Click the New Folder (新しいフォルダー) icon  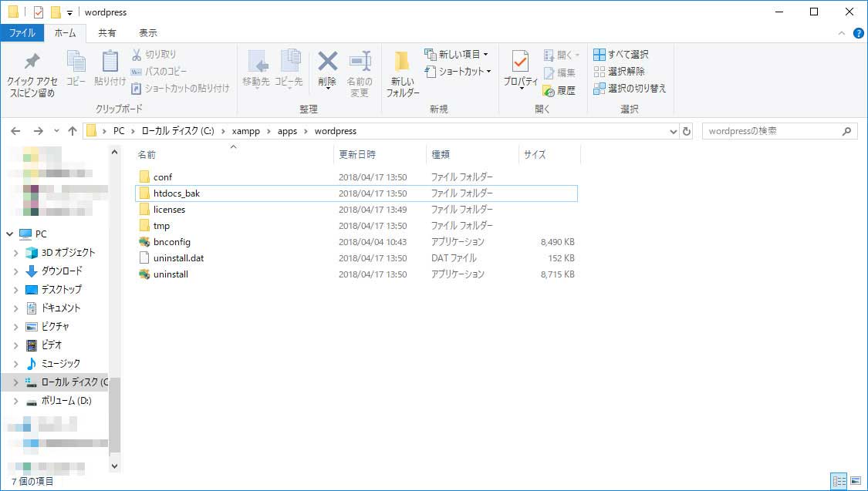[402, 74]
